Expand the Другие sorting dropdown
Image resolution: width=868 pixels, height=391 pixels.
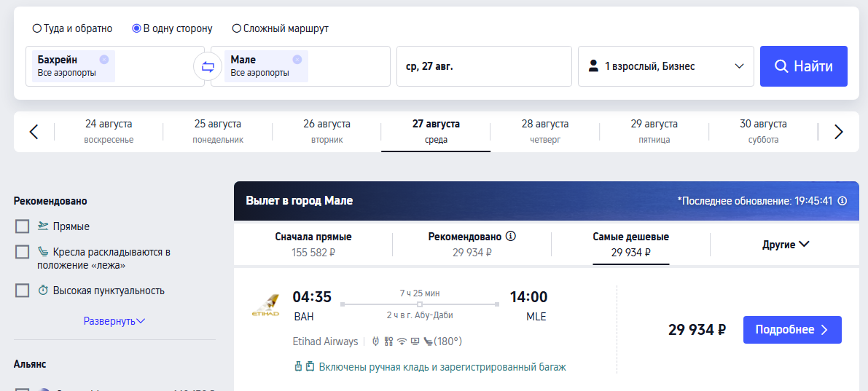click(x=786, y=245)
